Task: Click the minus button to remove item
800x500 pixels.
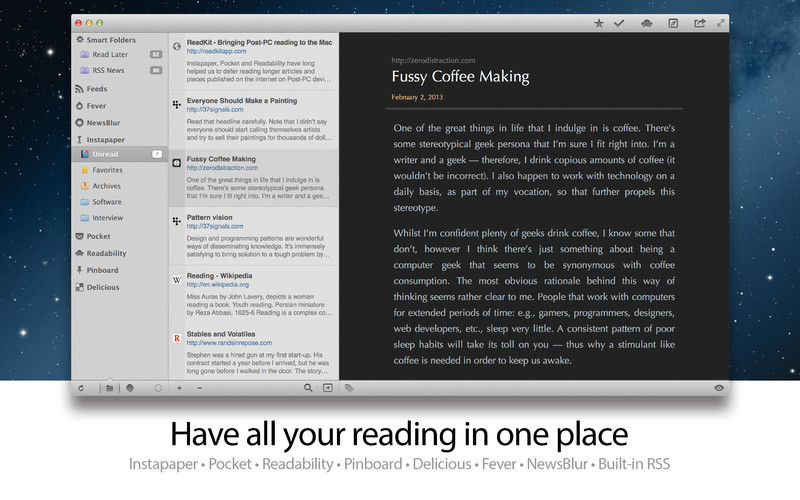Action: [x=199, y=387]
